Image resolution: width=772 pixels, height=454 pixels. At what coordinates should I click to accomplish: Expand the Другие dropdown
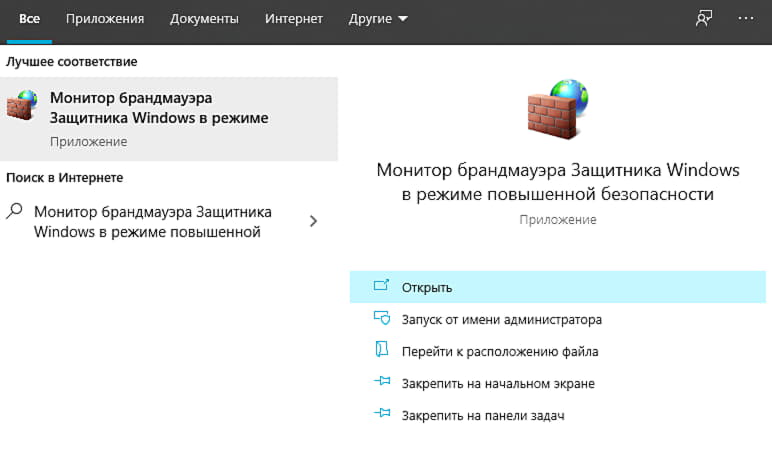pos(378,19)
